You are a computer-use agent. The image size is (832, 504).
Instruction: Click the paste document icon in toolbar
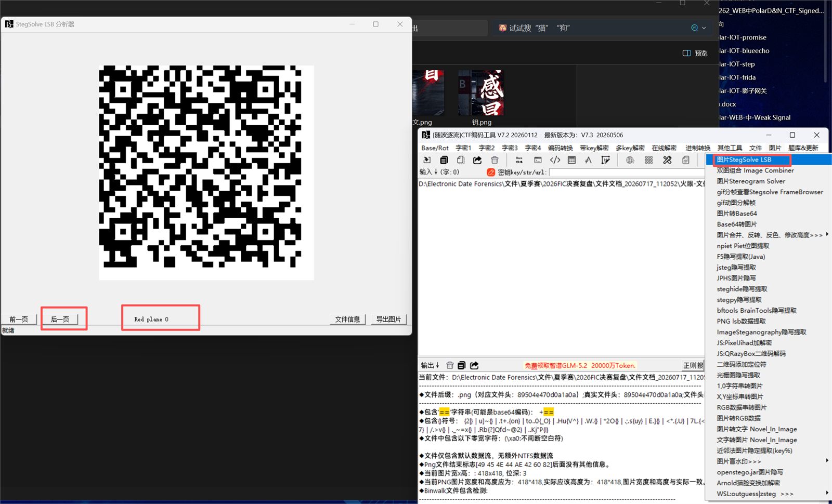pos(461,160)
